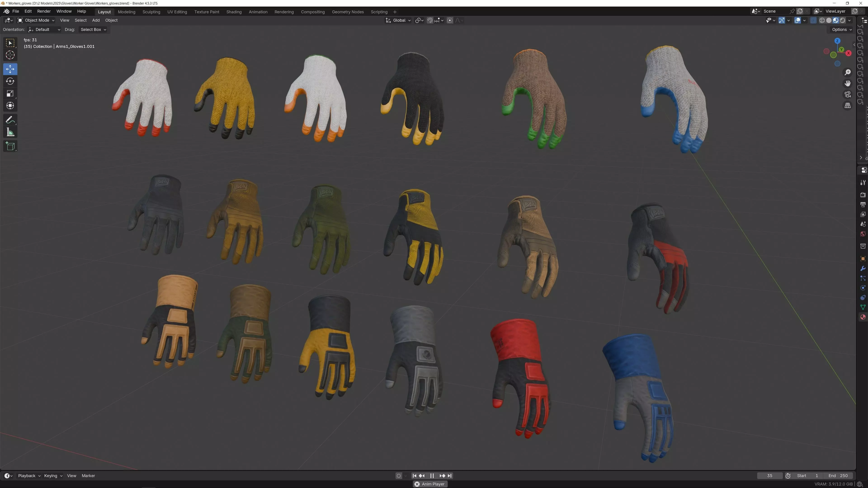Select the Select Box tool in the toolbar
Image resolution: width=868 pixels, height=488 pixels.
click(10, 43)
